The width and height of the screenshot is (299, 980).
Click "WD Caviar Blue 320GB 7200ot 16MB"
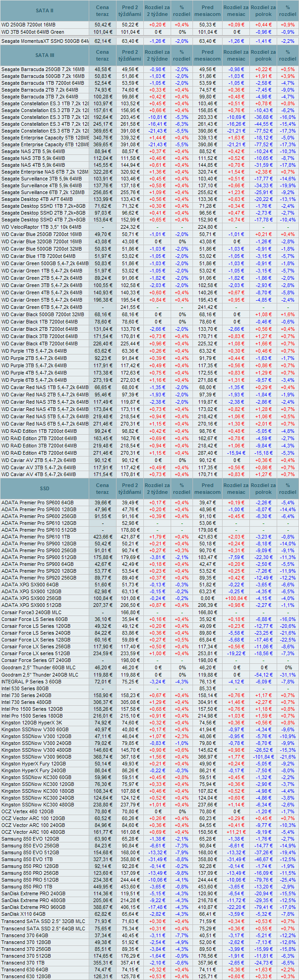coord(41,241)
